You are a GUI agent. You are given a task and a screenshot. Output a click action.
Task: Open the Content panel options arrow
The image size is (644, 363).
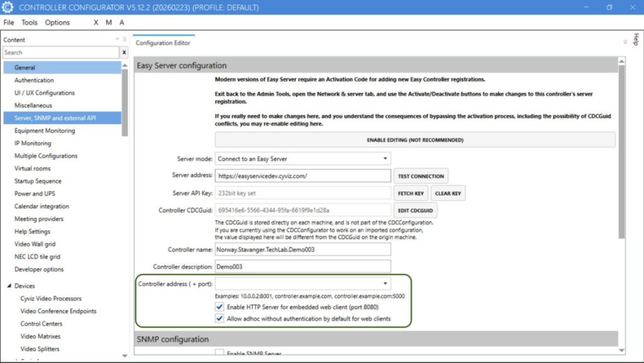click(x=117, y=40)
